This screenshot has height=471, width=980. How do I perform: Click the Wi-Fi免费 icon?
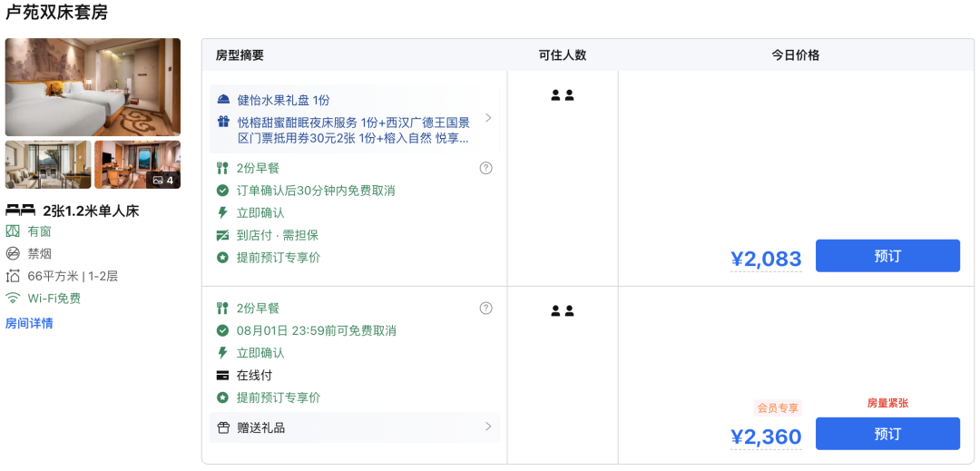point(13,298)
